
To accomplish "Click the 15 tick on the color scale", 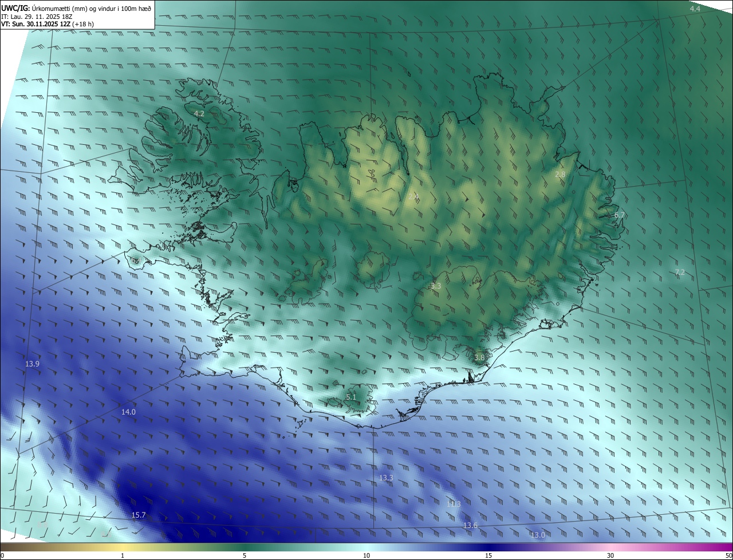I will [x=488, y=555].
